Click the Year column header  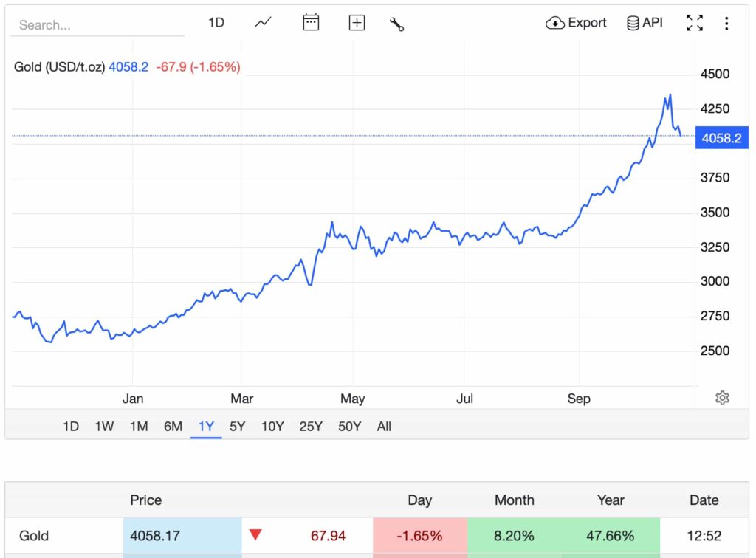coord(611,500)
